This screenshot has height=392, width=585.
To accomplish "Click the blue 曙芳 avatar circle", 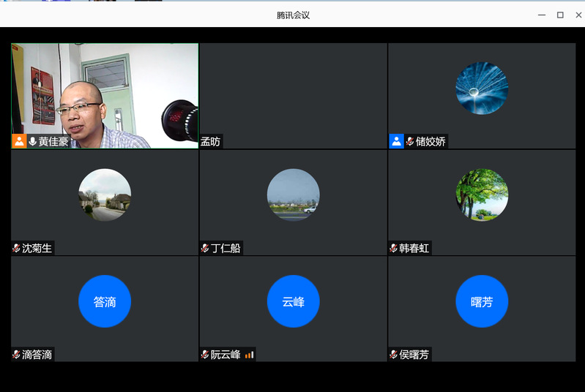I will coord(482,301).
